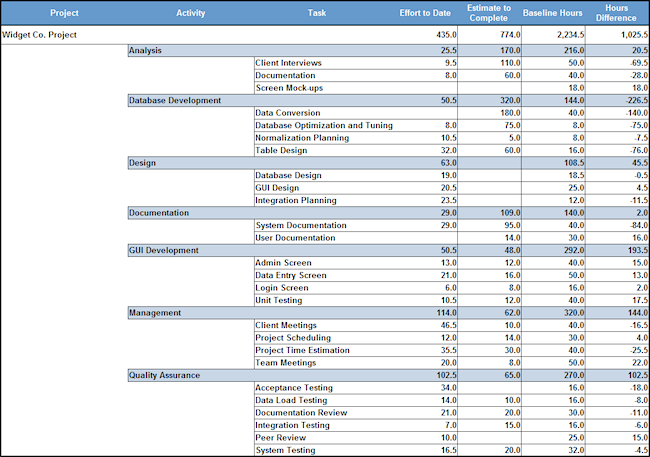Image resolution: width=650 pixels, height=457 pixels.
Task: Click the User Documentation task
Action: click(296, 238)
